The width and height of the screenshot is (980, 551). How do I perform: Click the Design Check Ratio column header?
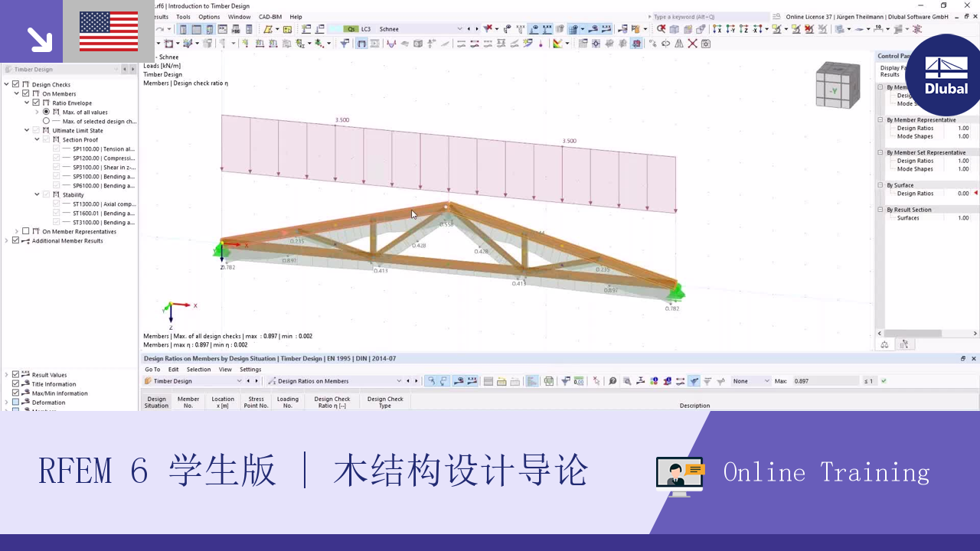point(332,402)
